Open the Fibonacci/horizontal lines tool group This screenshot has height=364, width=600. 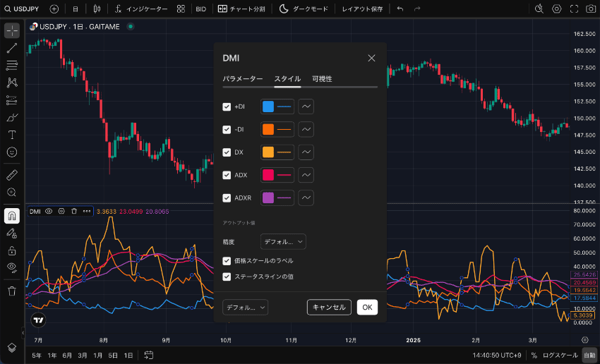(12, 66)
